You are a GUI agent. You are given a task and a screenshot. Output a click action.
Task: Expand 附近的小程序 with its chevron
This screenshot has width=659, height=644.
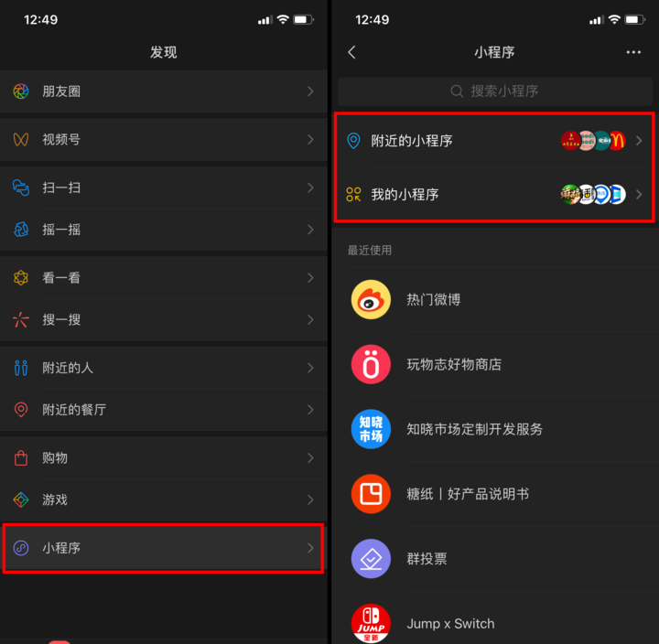639,141
